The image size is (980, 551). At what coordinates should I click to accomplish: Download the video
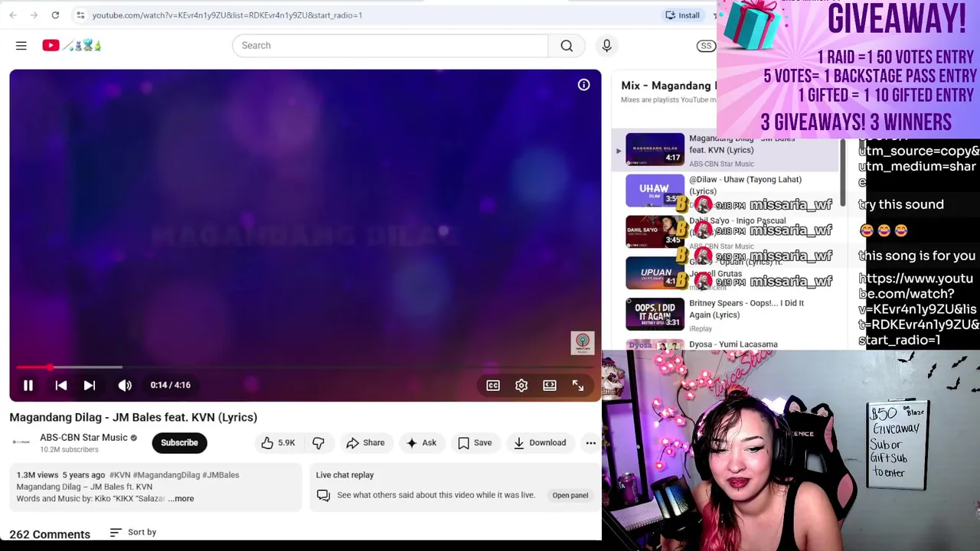[x=540, y=443]
